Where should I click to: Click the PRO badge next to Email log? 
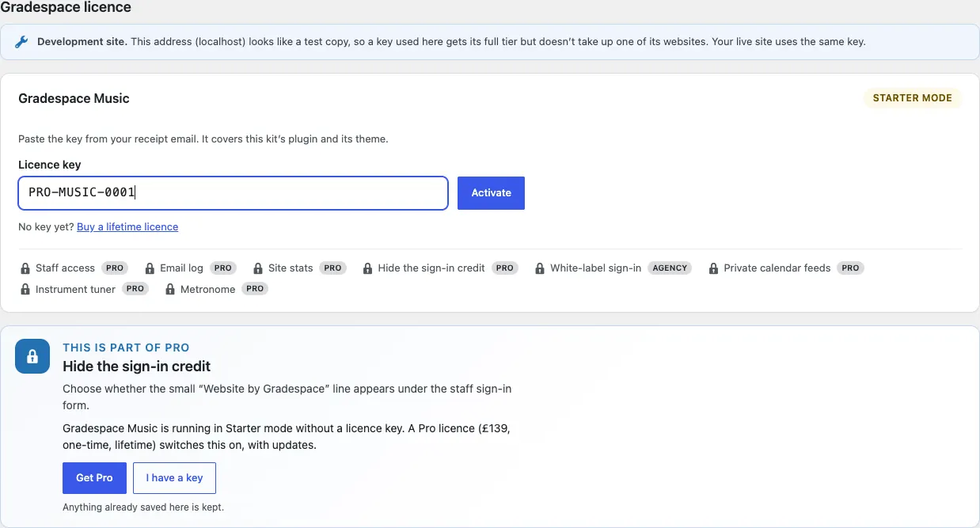pyautogui.click(x=223, y=268)
